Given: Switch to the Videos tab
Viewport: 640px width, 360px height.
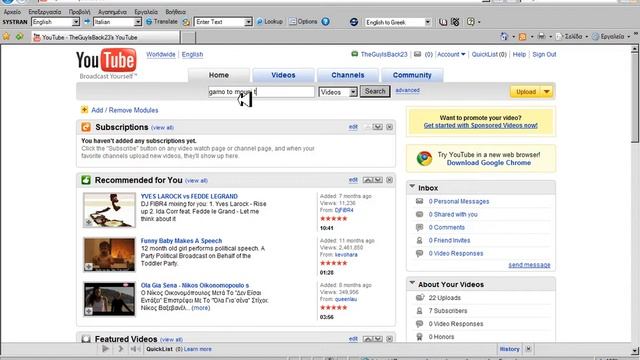Looking at the screenshot, I should pos(283,75).
